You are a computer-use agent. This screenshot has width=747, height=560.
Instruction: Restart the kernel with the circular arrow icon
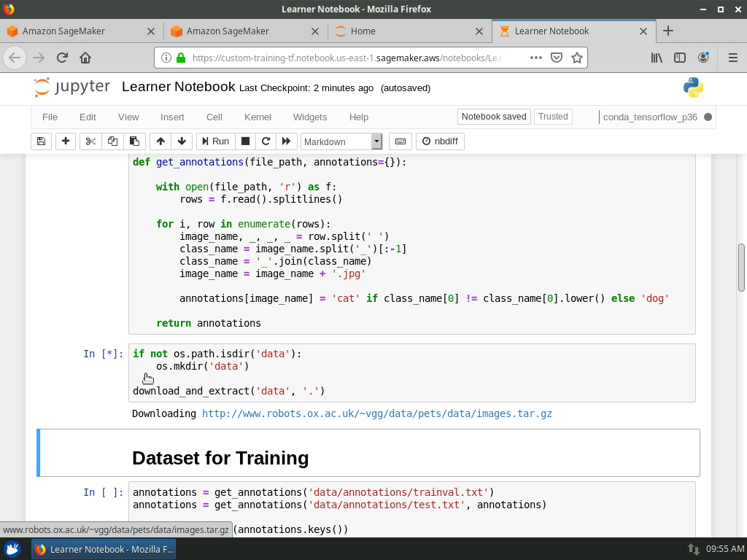point(266,141)
